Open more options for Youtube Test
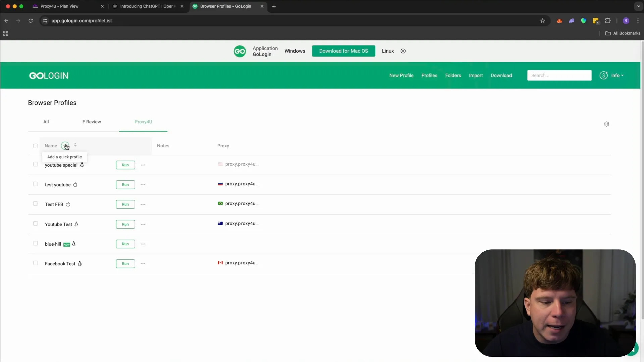This screenshot has width=644, height=362. point(143,224)
